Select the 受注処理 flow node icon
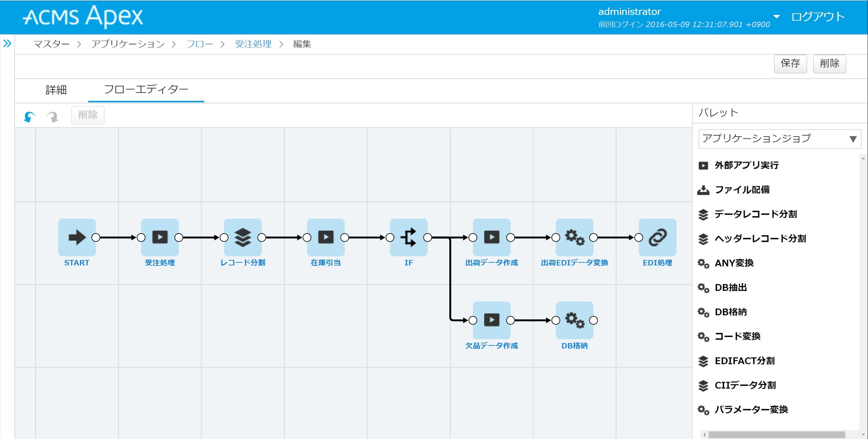This screenshot has height=439, width=868. pos(160,237)
